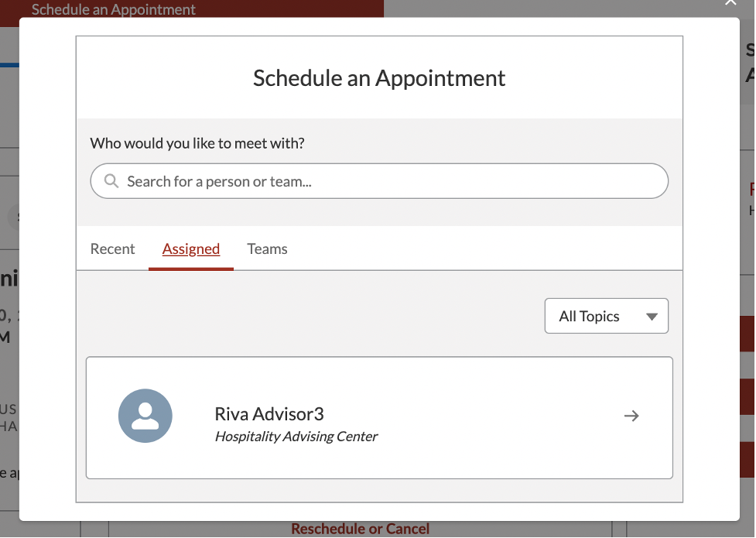Click the red underline beneath the Assigned tab
The width and height of the screenshot is (756, 538).
point(191,268)
